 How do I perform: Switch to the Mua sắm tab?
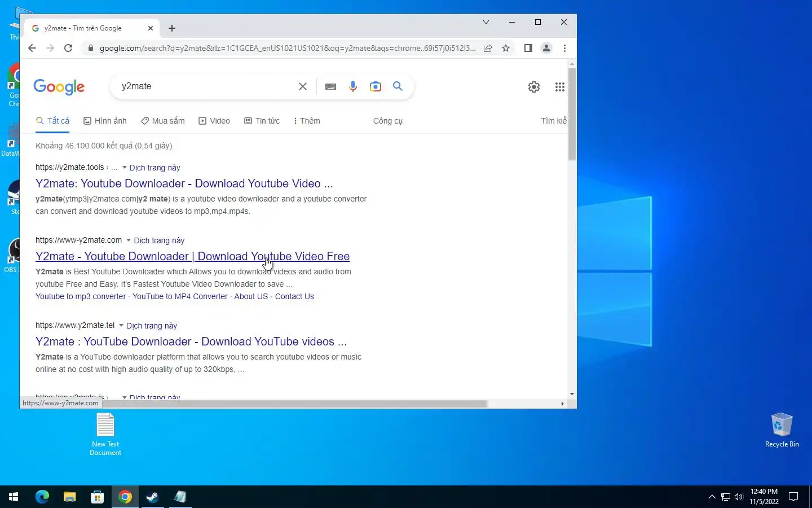coord(163,121)
